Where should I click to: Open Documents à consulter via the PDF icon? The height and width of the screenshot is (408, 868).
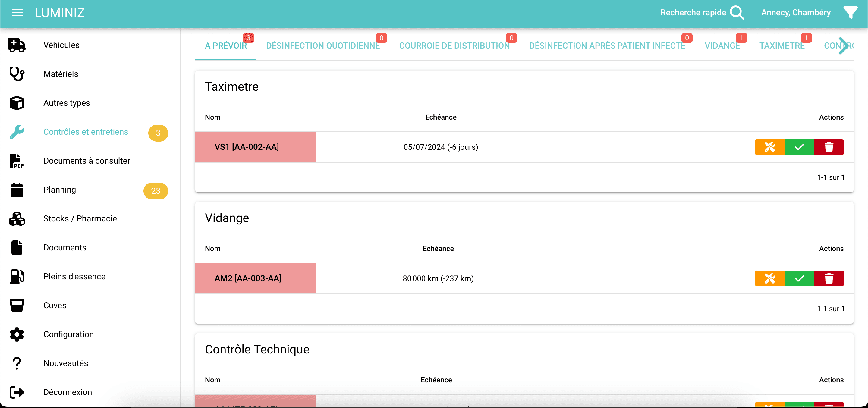click(x=16, y=161)
